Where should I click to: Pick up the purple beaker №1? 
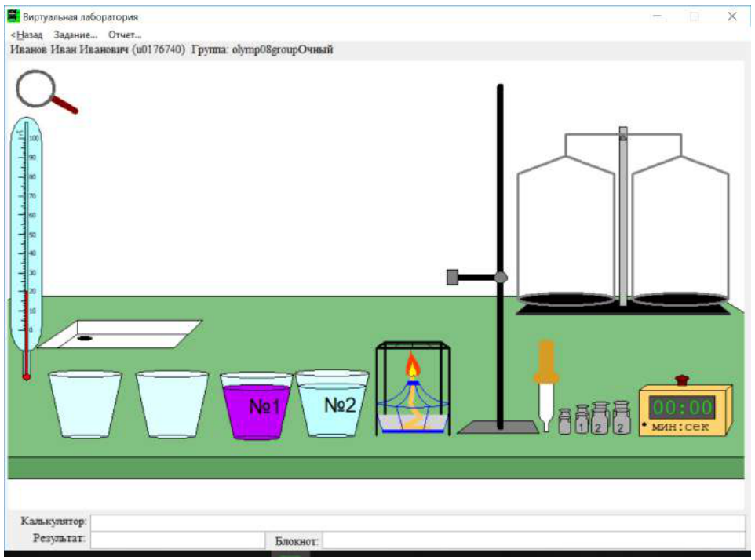(x=257, y=405)
